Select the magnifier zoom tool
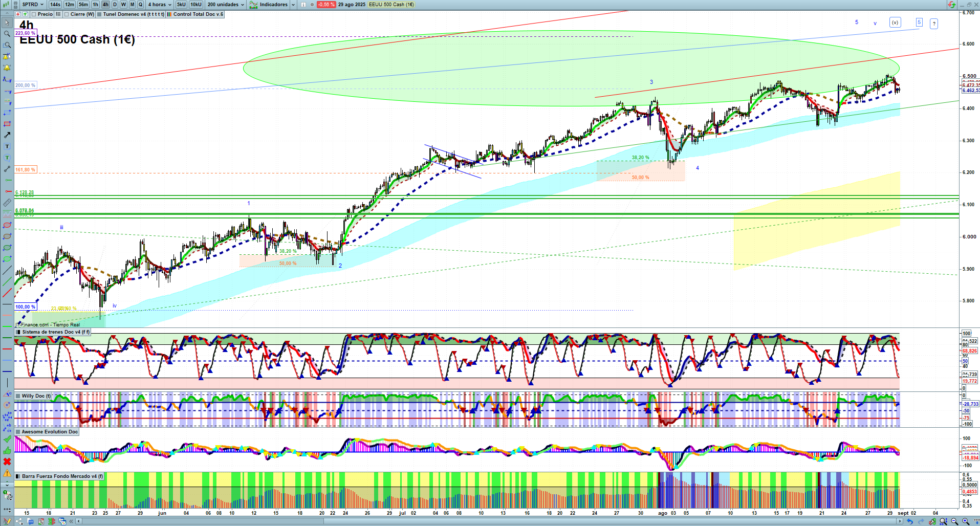Viewport: 980px width, 526px height. coord(7,34)
